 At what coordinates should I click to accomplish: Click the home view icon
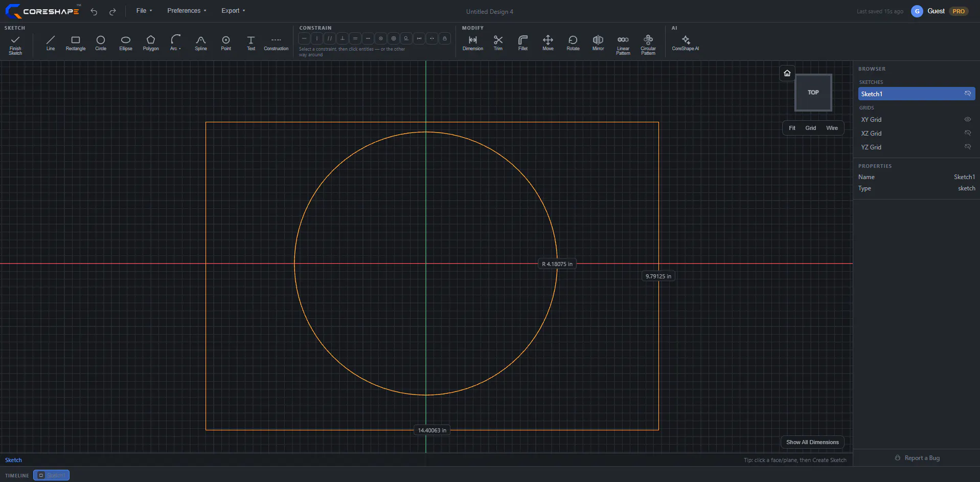click(787, 73)
